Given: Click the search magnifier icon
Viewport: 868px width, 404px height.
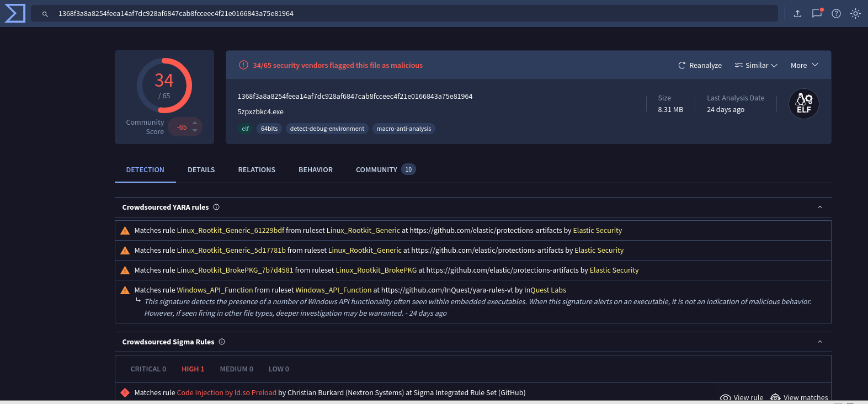Looking at the screenshot, I should pyautogui.click(x=45, y=14).
